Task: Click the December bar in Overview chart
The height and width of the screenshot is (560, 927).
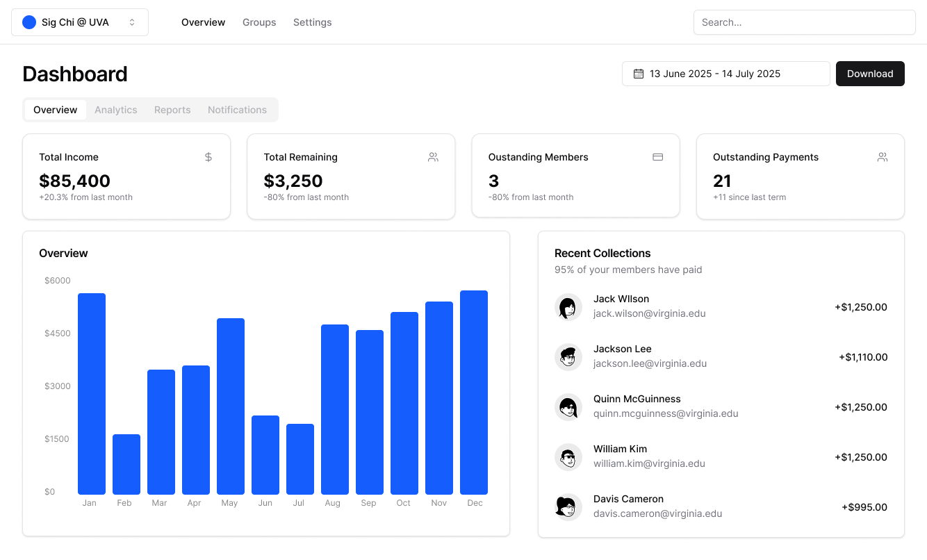Action: coord(474,393)
